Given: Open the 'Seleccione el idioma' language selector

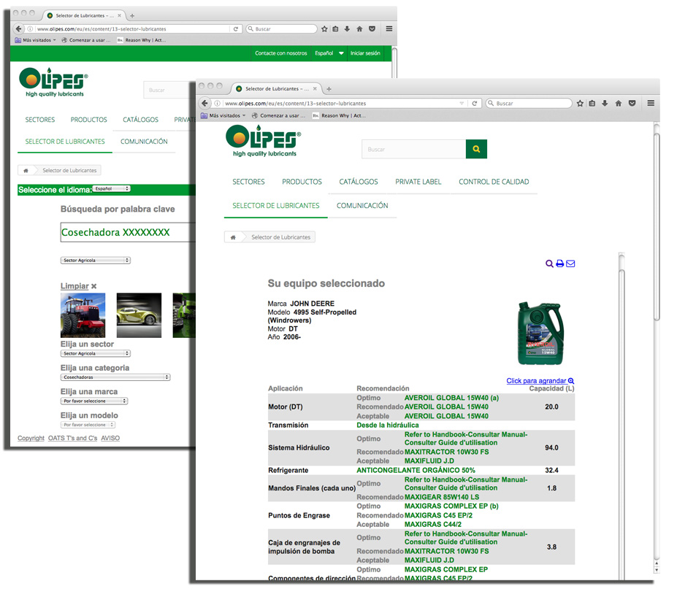Looking at the screenshot, I should pyautogui.click(x=112, y=188).
